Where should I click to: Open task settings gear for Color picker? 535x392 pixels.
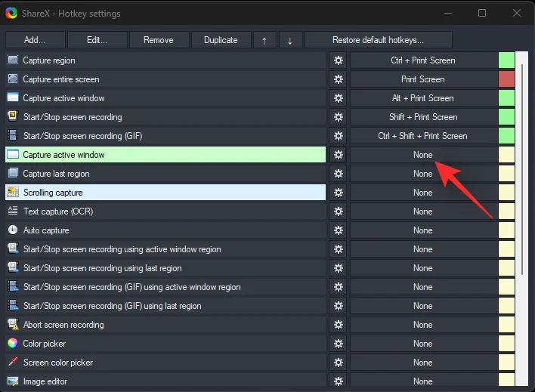[338, 344]
